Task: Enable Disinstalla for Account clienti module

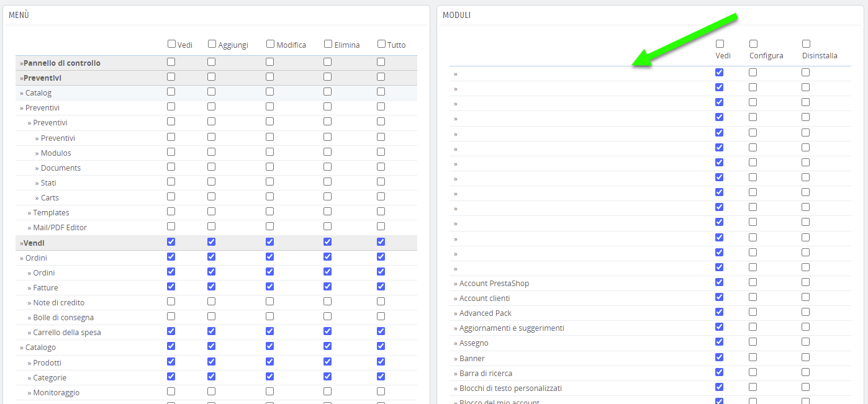Action: (x=806, y=297)
